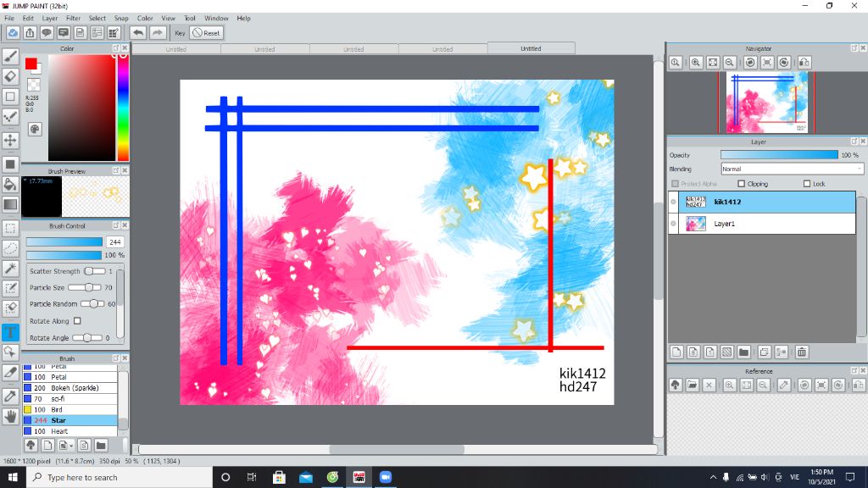Screen dimensions: 868x488
Task: Switch to the last Untitled tab
Action: point(531,48)
